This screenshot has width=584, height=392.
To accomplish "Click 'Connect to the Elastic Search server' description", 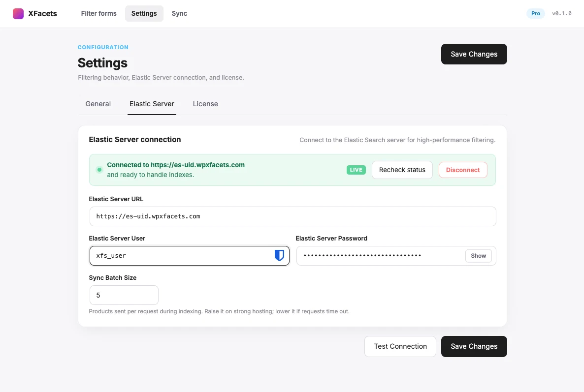I will [397, 140].
